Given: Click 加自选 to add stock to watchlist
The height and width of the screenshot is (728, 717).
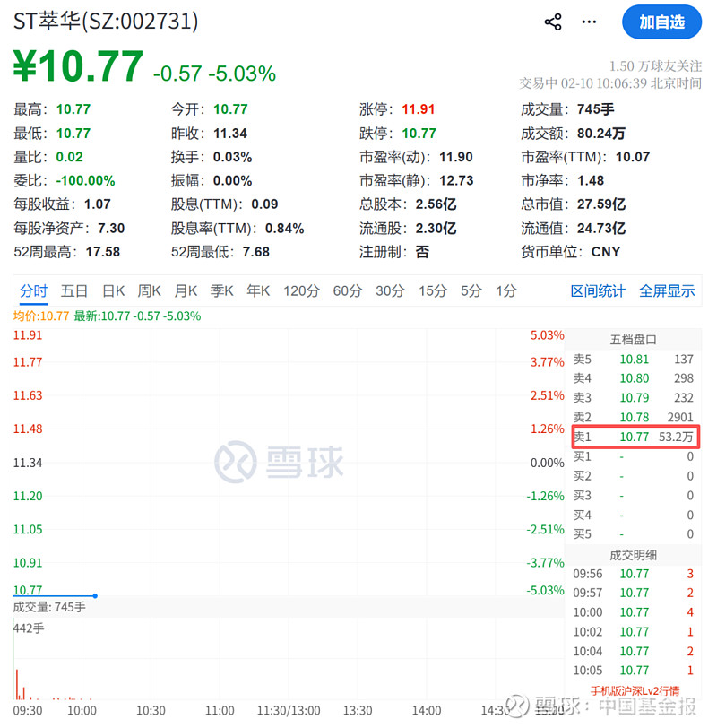Looking at the screenshot, I should (x=661, y=22).
